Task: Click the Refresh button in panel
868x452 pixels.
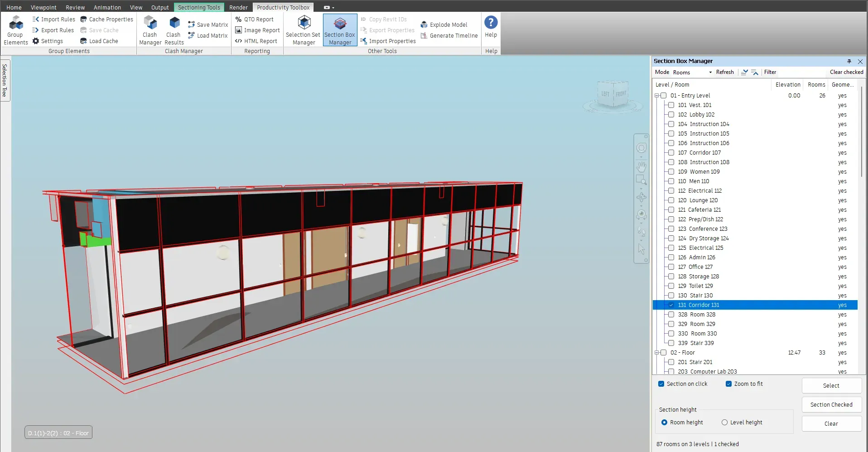Action: point(725,72)
